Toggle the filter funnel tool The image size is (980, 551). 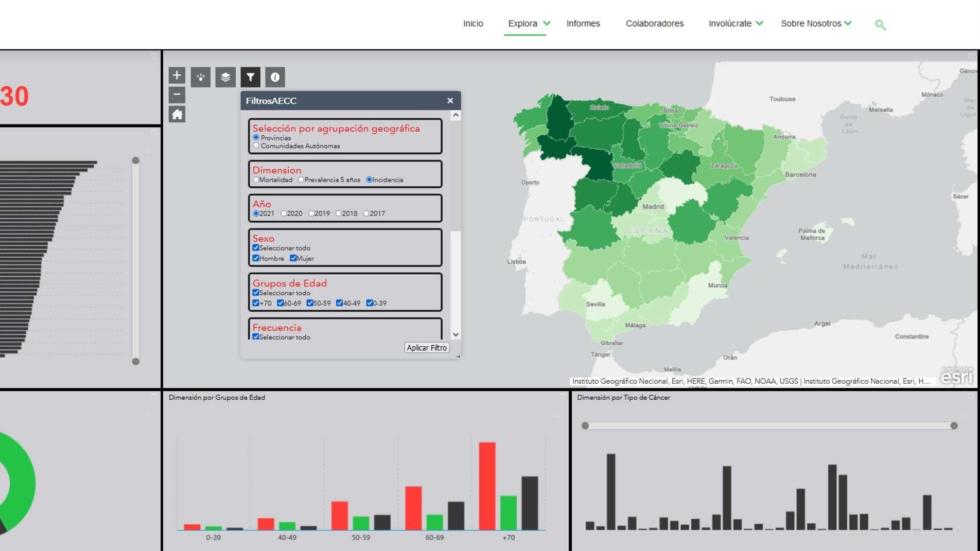[250, 77]
